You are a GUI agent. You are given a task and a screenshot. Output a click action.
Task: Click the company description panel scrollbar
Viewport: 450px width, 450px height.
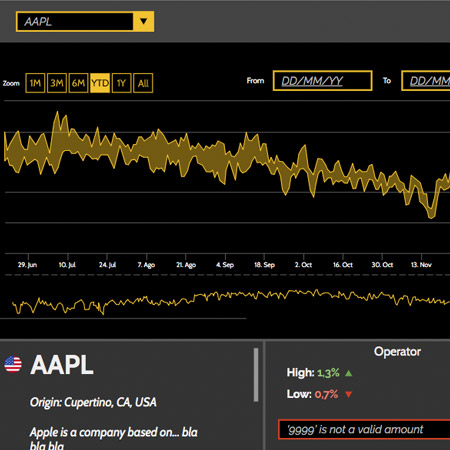click(x=256, y=375)
